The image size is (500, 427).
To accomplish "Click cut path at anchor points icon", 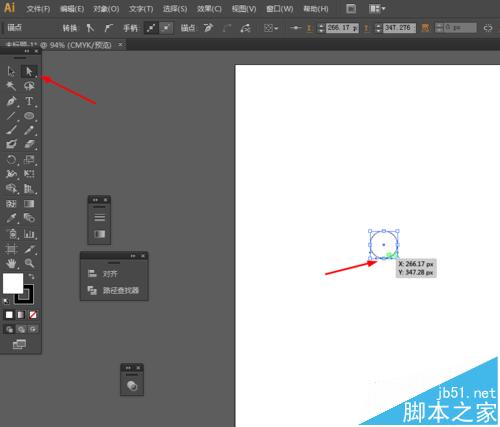I will pos(245,28).
